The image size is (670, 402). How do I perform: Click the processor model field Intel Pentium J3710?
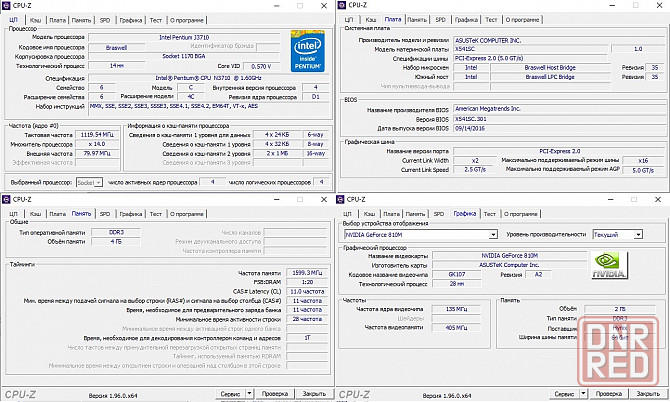[184, 38]
